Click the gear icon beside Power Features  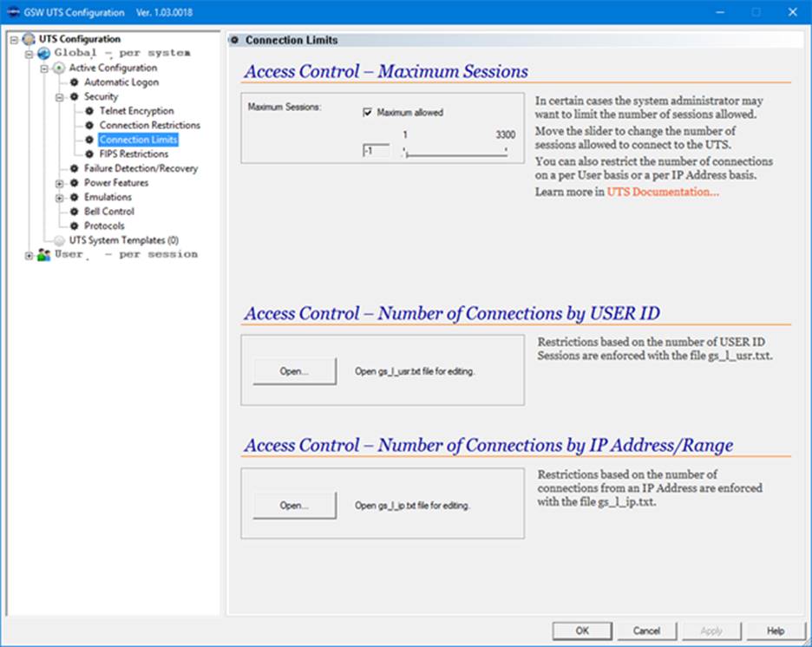[75, 183]
